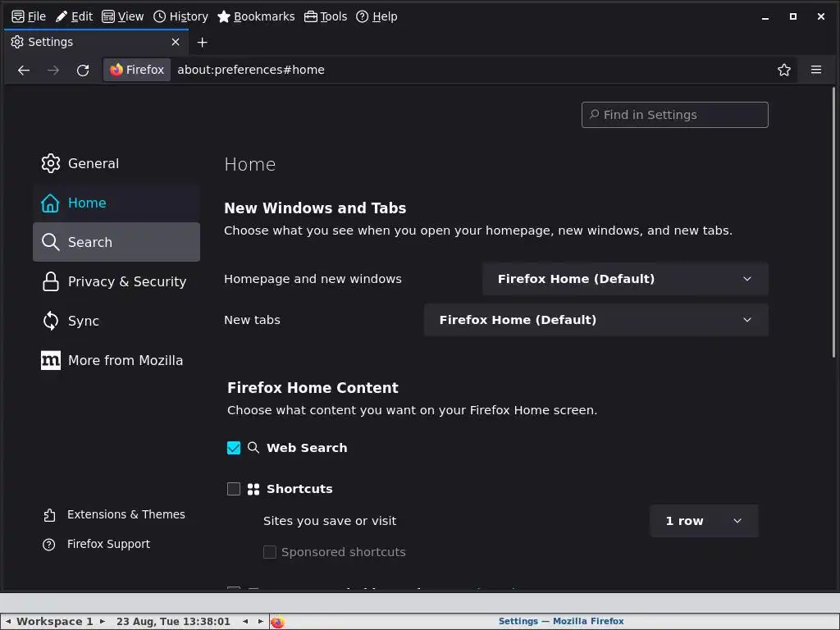Screen dimensions: 840x630
Task: Open the Sync settings category
Action: tap(116, 321)
